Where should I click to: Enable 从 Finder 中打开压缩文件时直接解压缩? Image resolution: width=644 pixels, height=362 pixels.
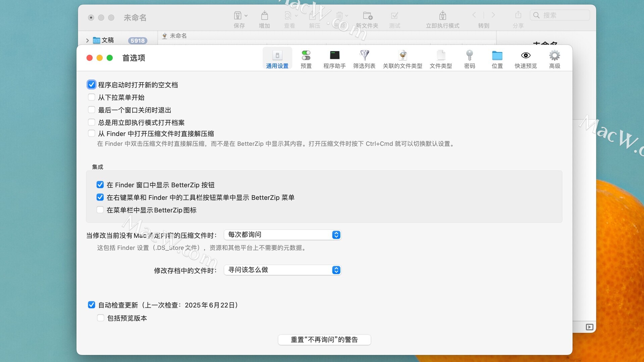click(x=91, y=133)
